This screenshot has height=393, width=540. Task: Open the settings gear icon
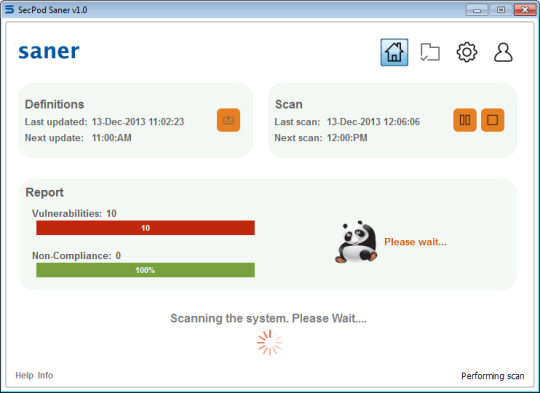467,52
